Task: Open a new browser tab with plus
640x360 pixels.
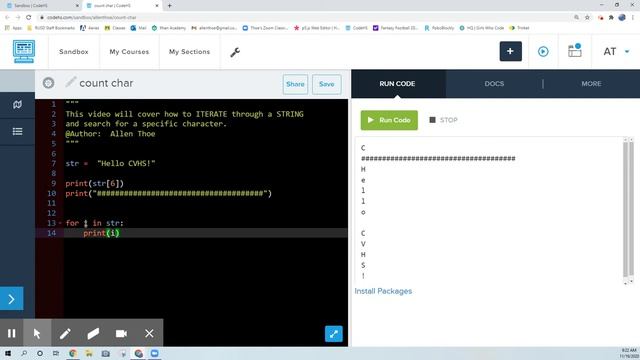Action: 169,6
